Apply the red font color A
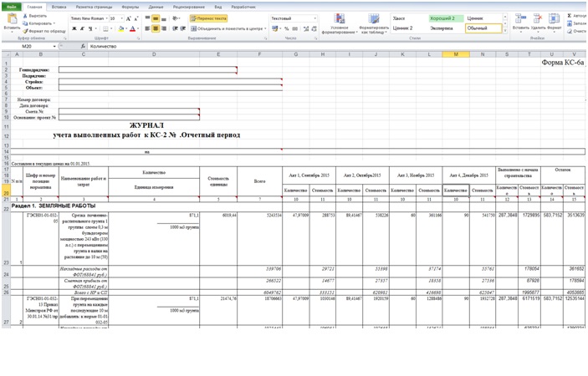Image resolution: width=588 pixels, height=376 pixels. [x=132, y=29]
